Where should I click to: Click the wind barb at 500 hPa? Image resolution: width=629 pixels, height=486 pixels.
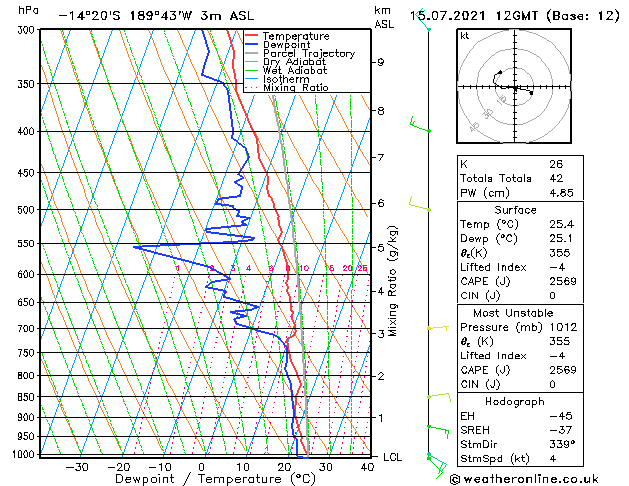(420, 204)
